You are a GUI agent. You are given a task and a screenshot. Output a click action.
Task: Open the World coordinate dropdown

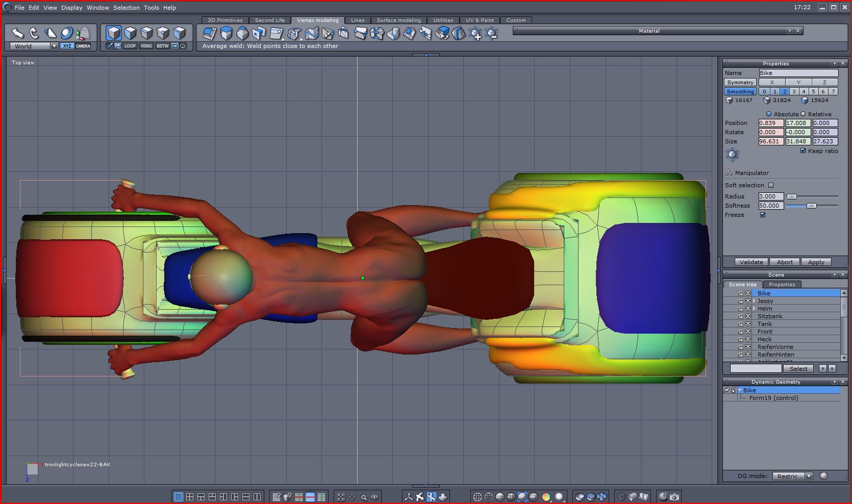(x=54, y=46)
